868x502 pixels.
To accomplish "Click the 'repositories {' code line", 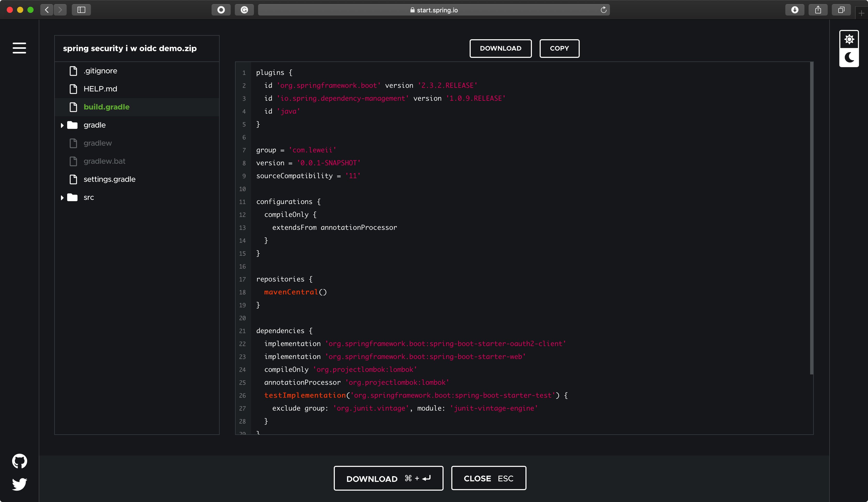I will [284, 279].
